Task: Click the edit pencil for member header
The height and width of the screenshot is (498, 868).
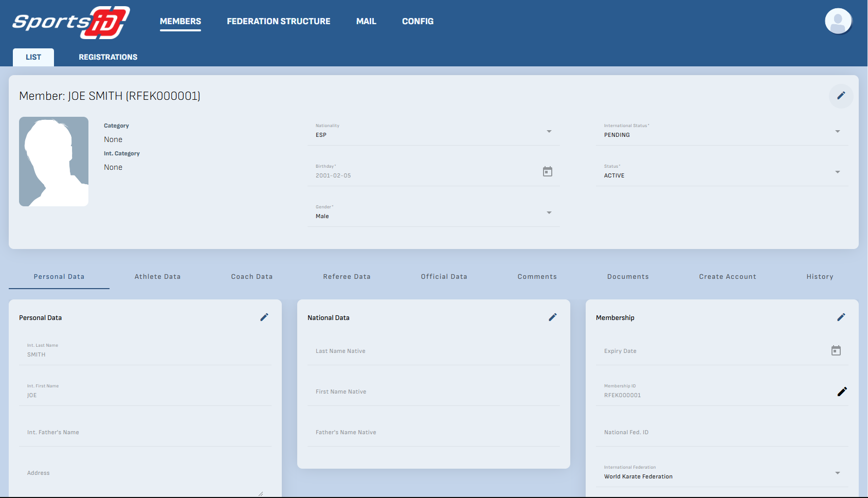Action: click(841, 96)
